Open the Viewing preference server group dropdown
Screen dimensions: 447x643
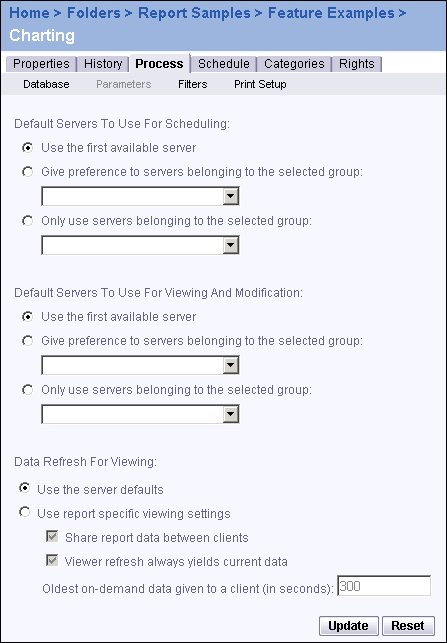[x=140, y=365]
